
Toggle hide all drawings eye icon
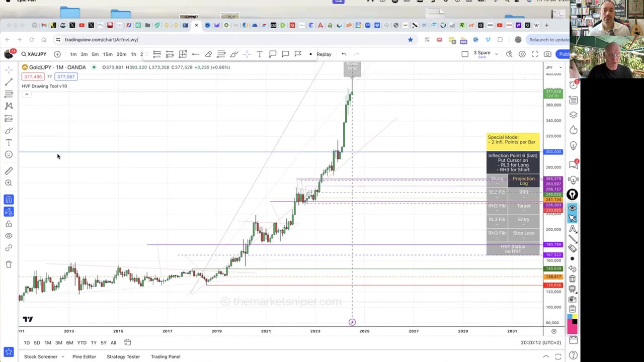click(x=9, y=236)
